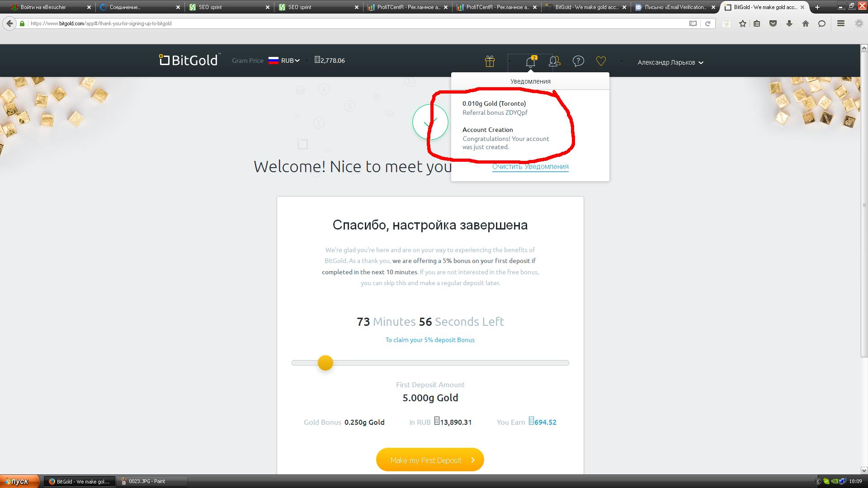868x488 pixels.
Task: Click the BitGold logo
Action: (190, 60)
